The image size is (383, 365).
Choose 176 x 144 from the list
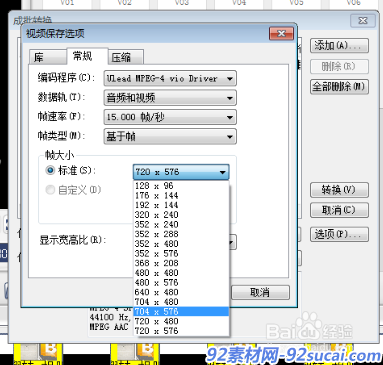[181, 195]
